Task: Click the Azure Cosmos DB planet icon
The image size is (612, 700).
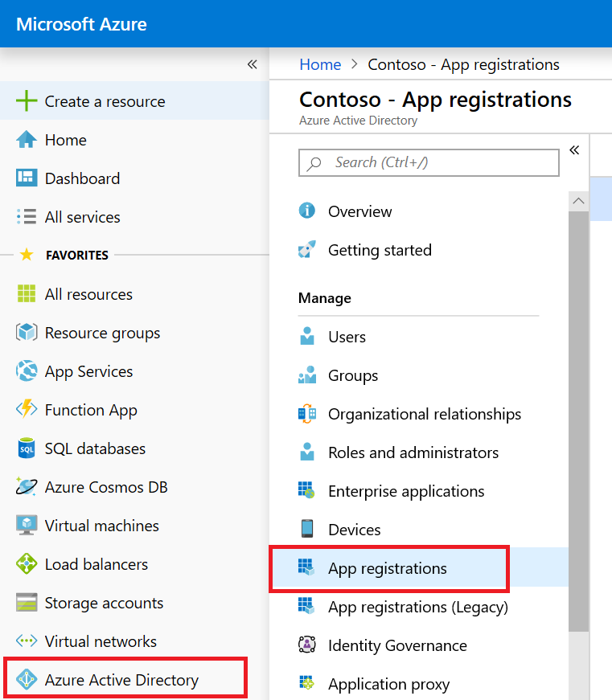Action: (x=27, y=486)
